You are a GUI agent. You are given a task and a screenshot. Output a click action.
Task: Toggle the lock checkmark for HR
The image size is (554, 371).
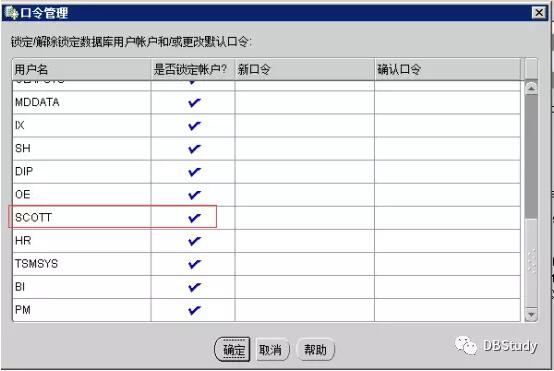pos(194,241)
